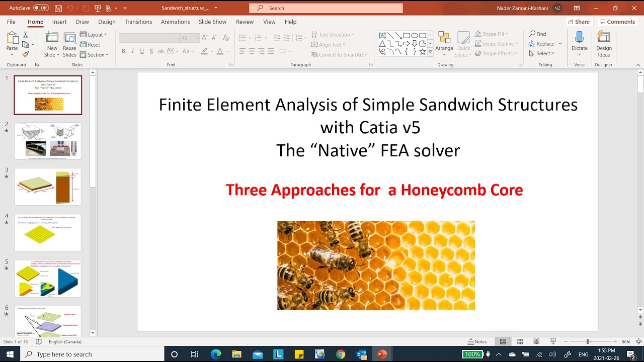Switch to Slide Sorter view
The width and height of the screenshot is (644, 362).
pyautogui.click(x=520, y=341)
